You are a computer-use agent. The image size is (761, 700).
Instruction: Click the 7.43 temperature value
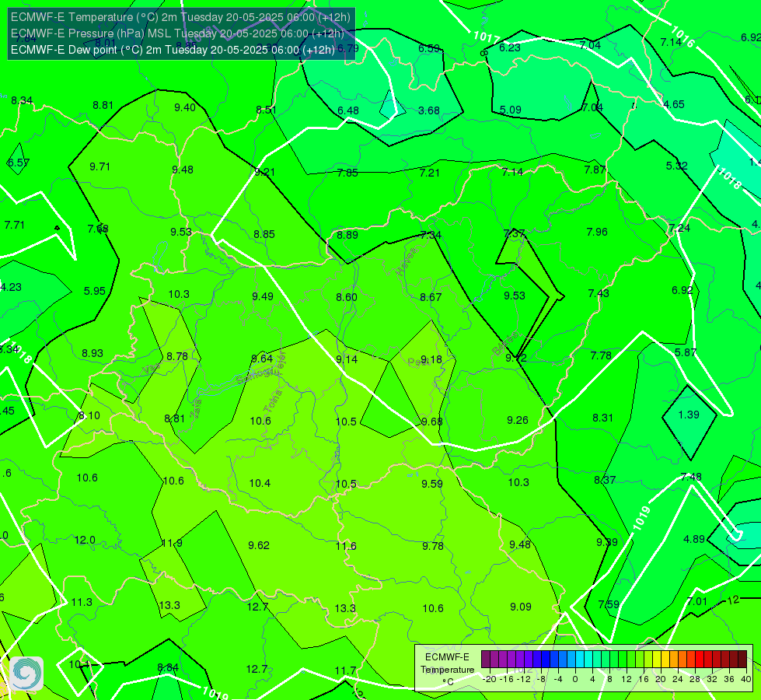[x=599, y=293]
